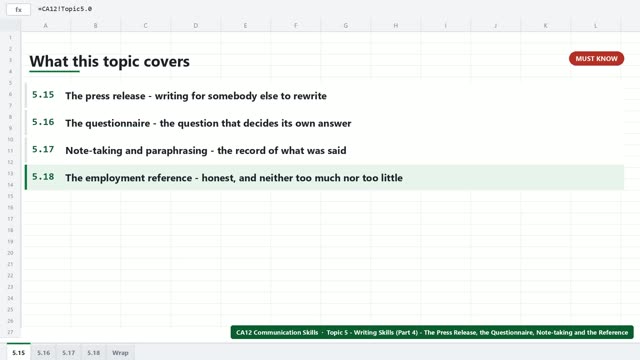The width and height of the screenshot is (640, 360).
Task: Select column A header
Action: pyautogui.click(x=46, y=25)
